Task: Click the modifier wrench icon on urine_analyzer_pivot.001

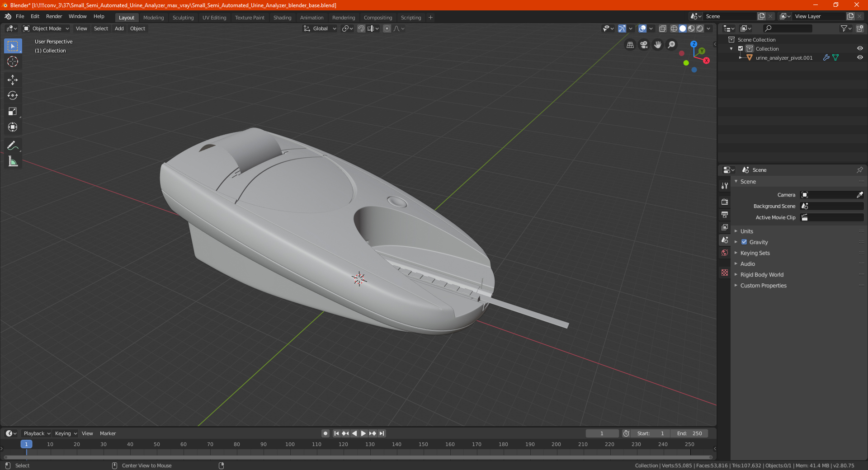Action: (826, 58)
